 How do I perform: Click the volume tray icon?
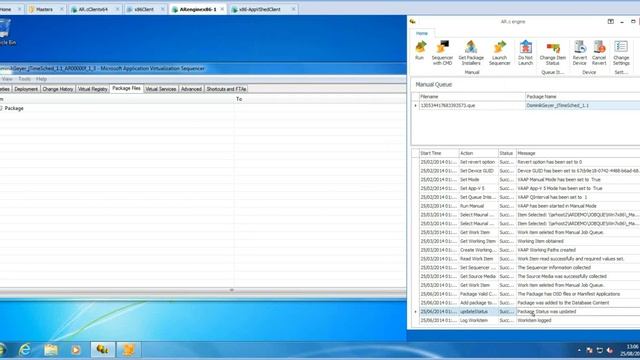click(610, 350)
